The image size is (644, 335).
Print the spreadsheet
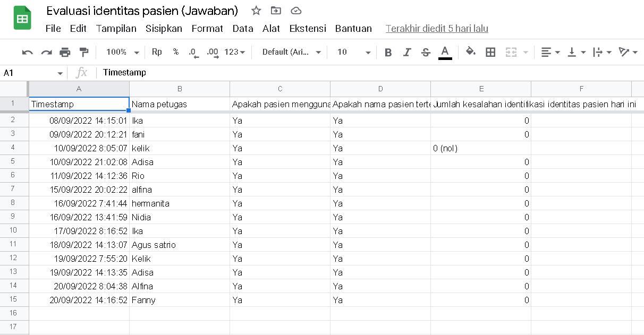(x=65, y=52)
